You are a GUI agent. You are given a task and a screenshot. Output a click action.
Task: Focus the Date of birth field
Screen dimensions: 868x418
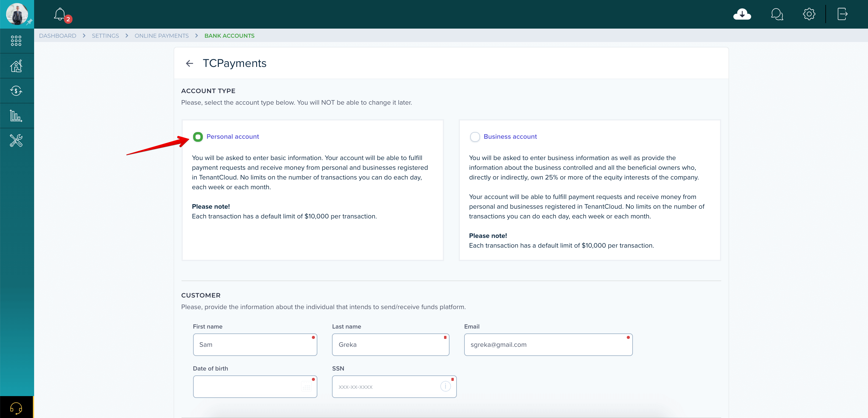(x=255, y=387)
